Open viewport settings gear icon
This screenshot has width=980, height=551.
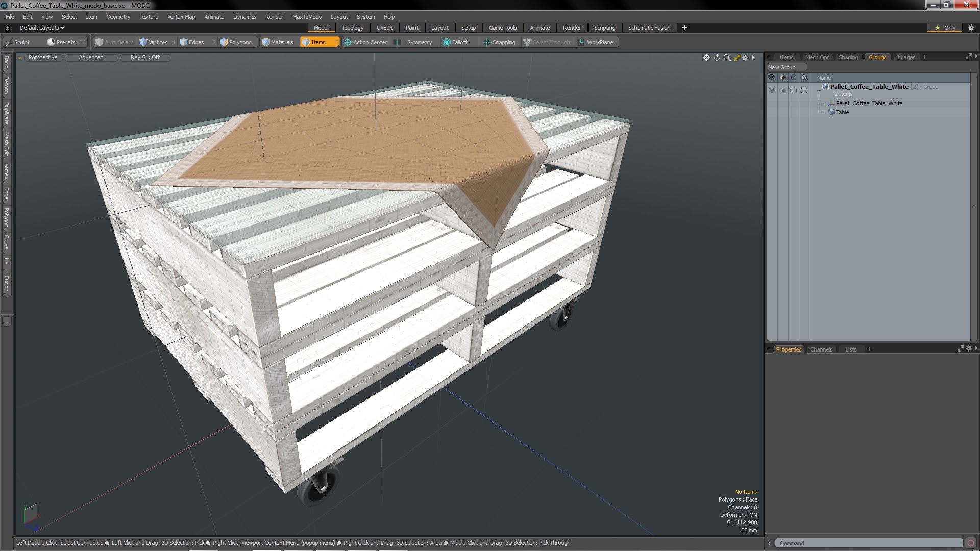(x=745, y=58)
